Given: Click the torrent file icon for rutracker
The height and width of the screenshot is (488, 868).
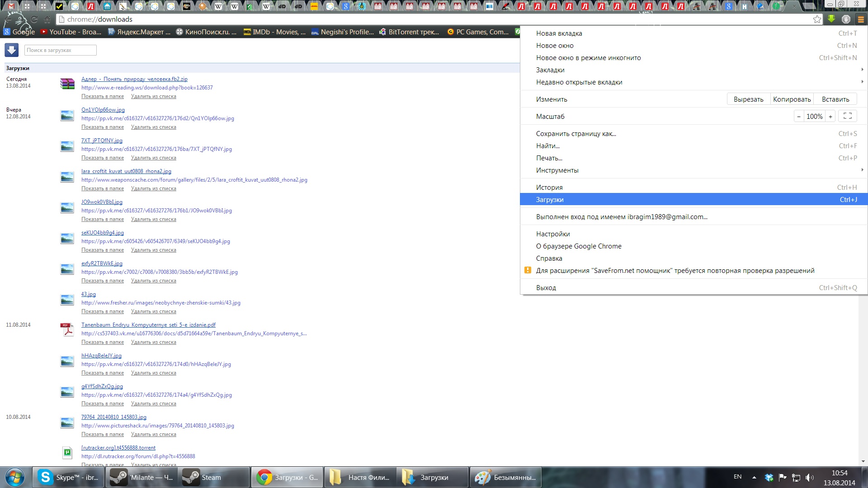Looking at the screenshot, I should point(67,452).
